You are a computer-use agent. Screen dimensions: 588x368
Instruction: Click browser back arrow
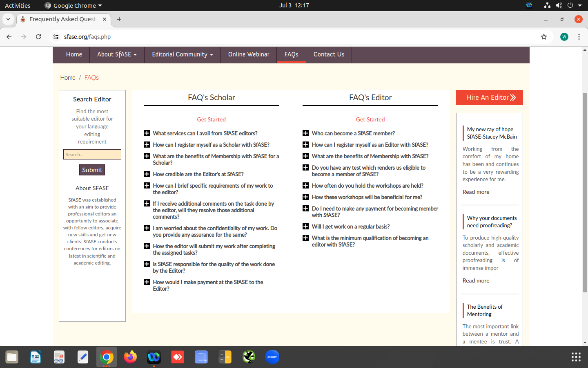tap(9, 37)
